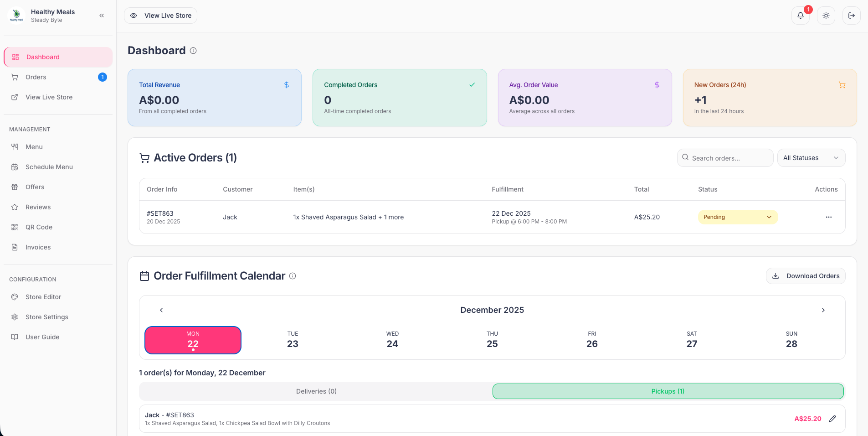The height and width of the screenshot is (436, 868).
Task: Open the notifications bell icon
Action: 801,16
